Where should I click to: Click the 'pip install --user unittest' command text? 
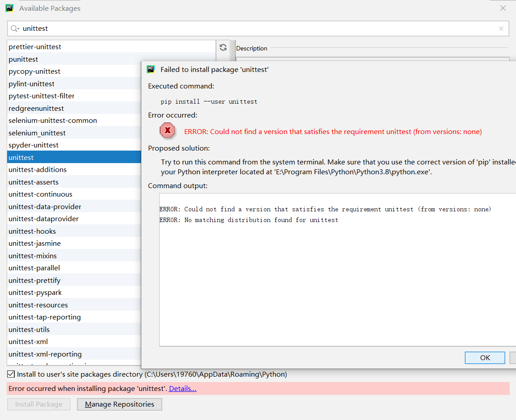tap(209, 101)
